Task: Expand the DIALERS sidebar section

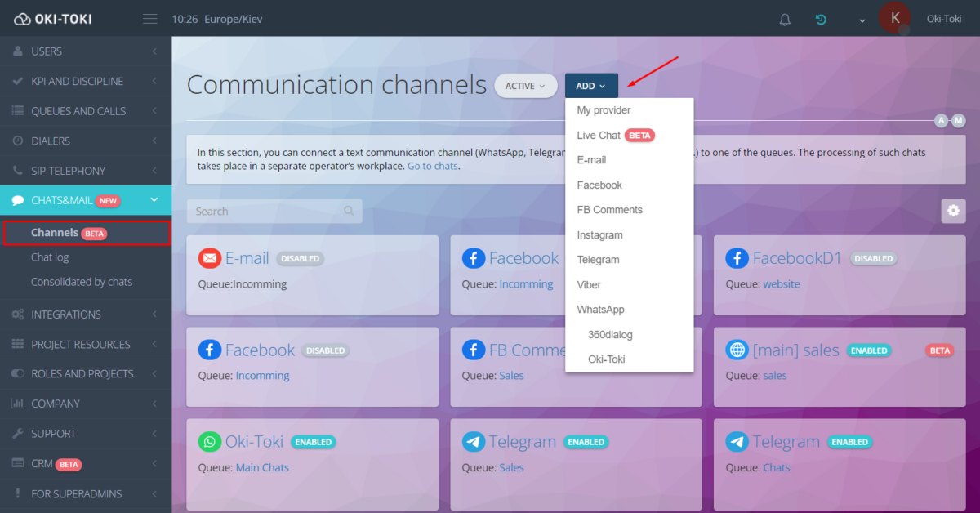Action: point(86,141)
